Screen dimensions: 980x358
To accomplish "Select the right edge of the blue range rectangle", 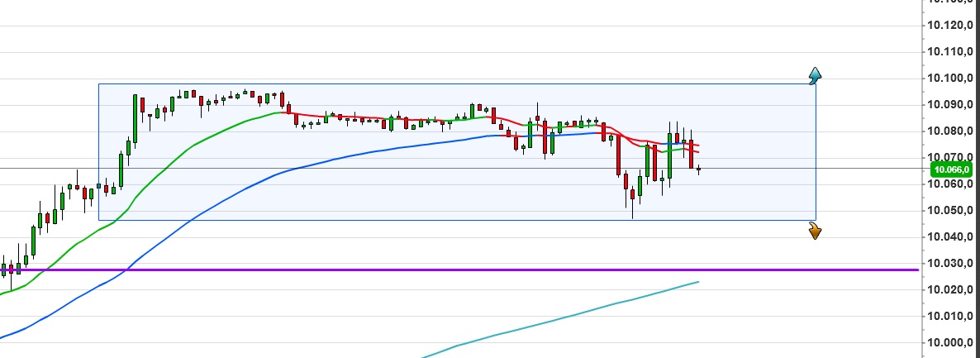I will (x=816, y=149).
